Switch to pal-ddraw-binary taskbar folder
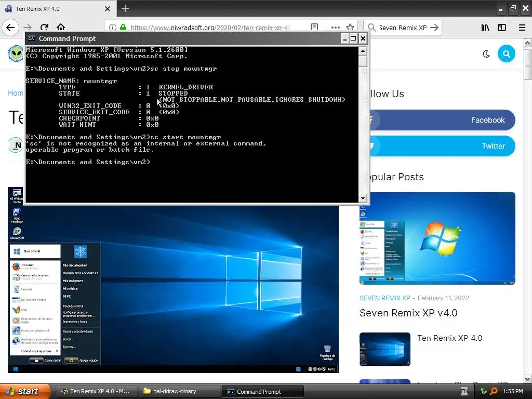The width and height of the screenshot is (532, 399). pyautogui.click(x=179, y=391)
